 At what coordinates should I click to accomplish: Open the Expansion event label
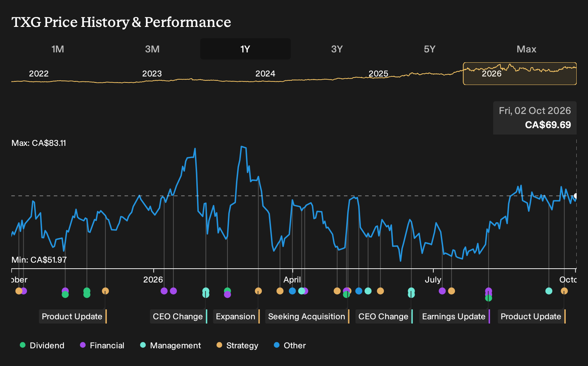click(x=236, y=316)
